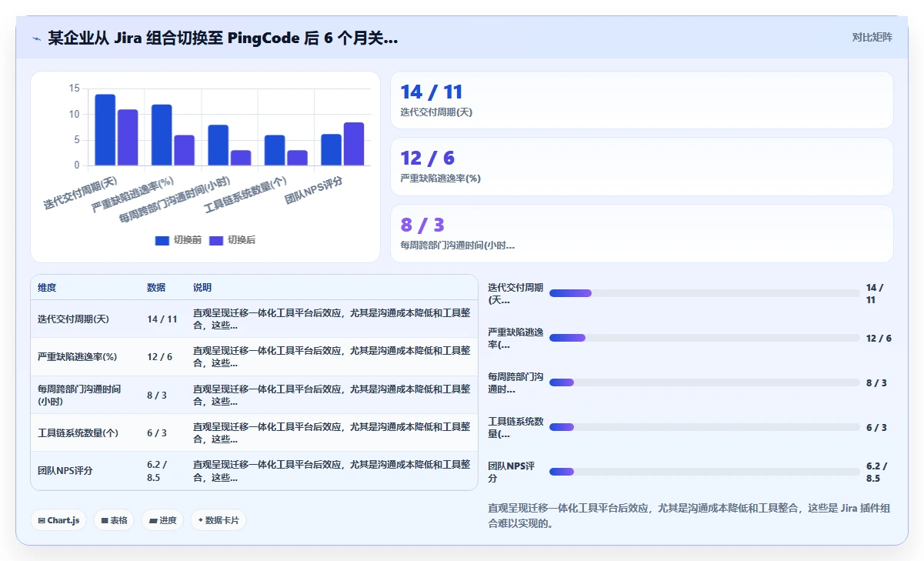Click the tallest blue bar for 迭代交付周期
The height and width of the screenshot is (561, 924).
coord(105,130)
